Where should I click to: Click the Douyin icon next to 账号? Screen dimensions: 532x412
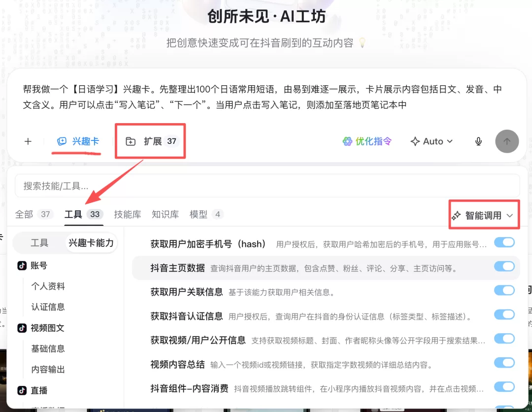coord(22,266)
